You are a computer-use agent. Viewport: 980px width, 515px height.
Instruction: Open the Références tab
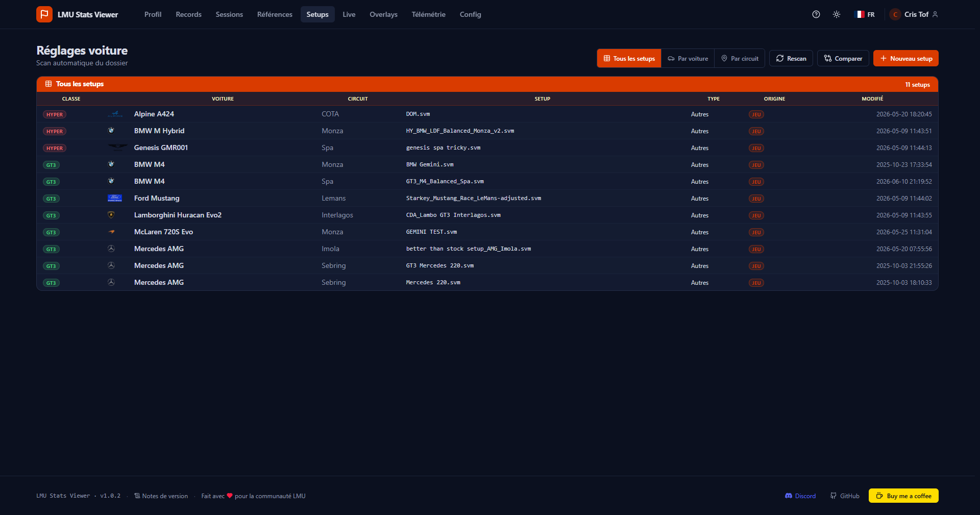(x=275, y=14)
